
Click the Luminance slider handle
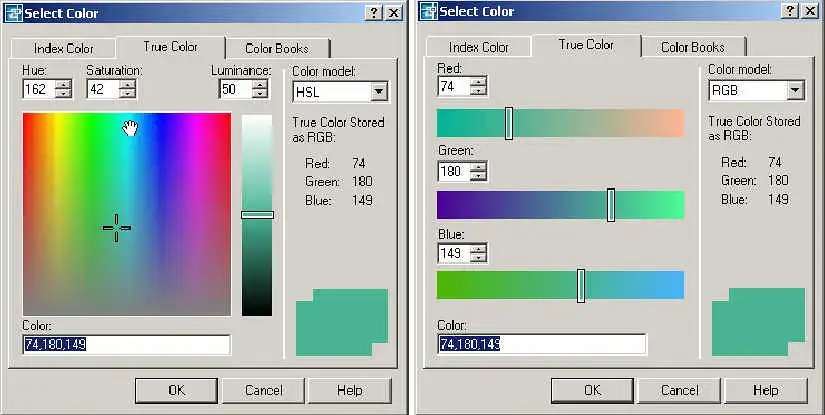pyautogui.click(x=257, y=214)
